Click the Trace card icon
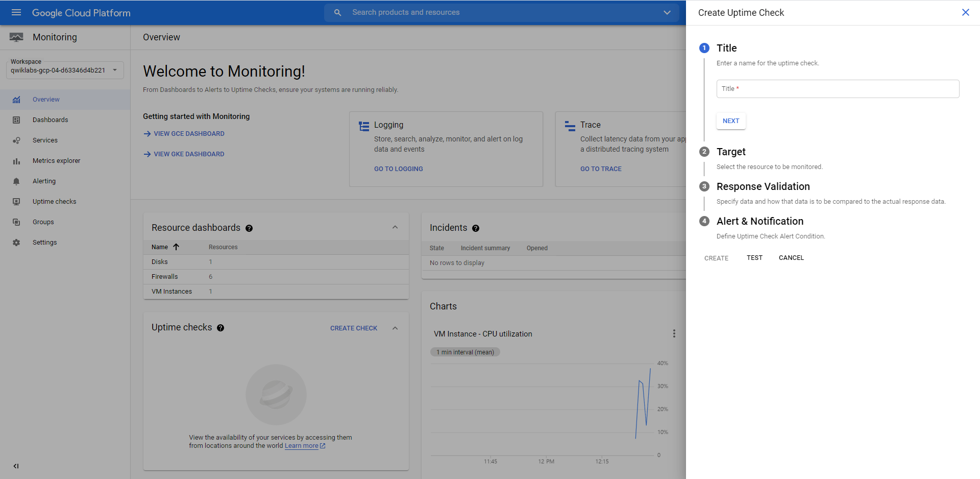 (x=570, y=126)
